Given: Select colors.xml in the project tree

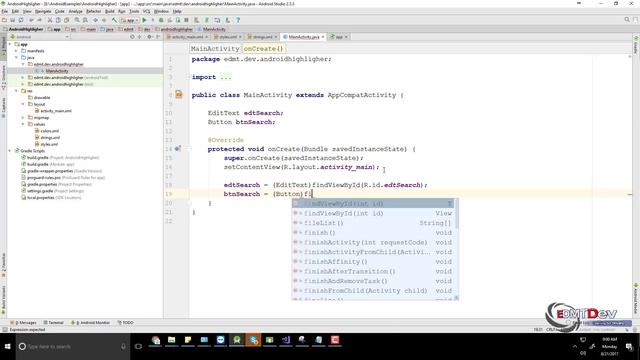Looking at the screenshot, I should pyautogui.click(x=49, y=131).
